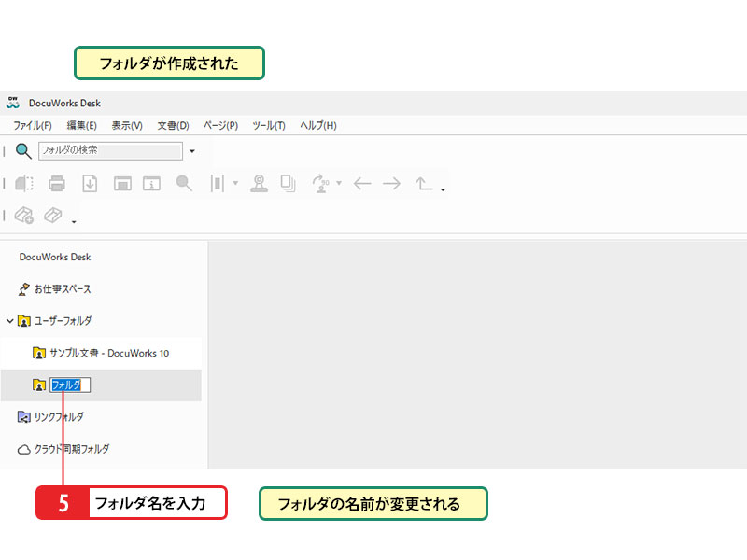
Task: Click the tray with plus icon
Action: point(24,216)
